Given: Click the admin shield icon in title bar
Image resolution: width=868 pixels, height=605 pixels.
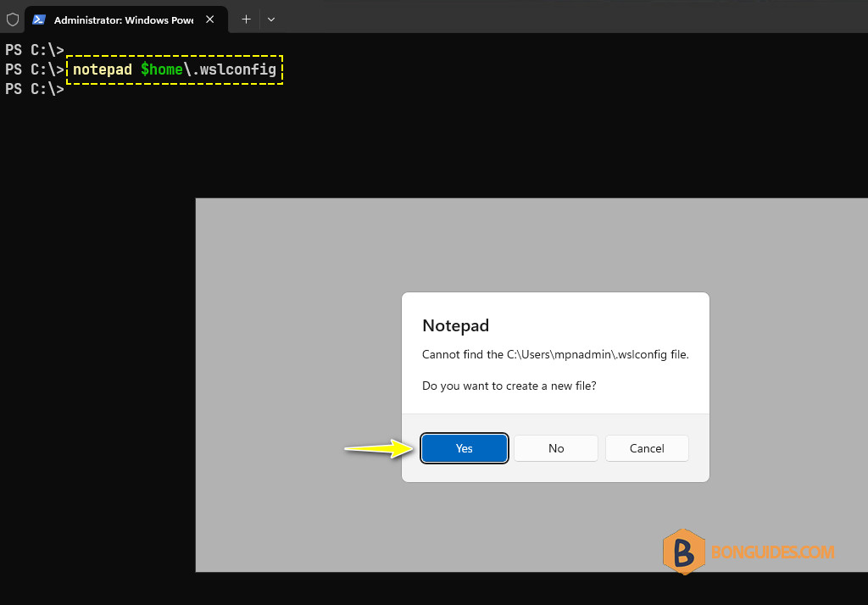Looking at the screenshot, I should (x=13, y=20).
